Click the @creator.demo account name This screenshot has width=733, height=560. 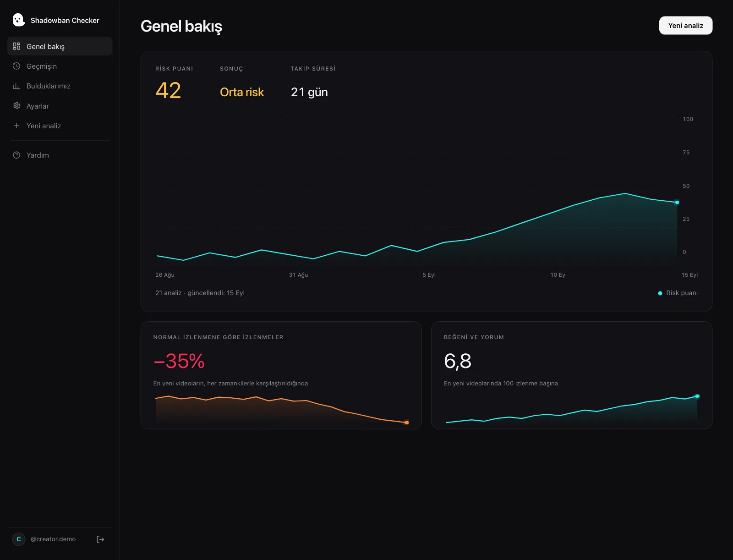pyautogui.click(x=53, y=539)
